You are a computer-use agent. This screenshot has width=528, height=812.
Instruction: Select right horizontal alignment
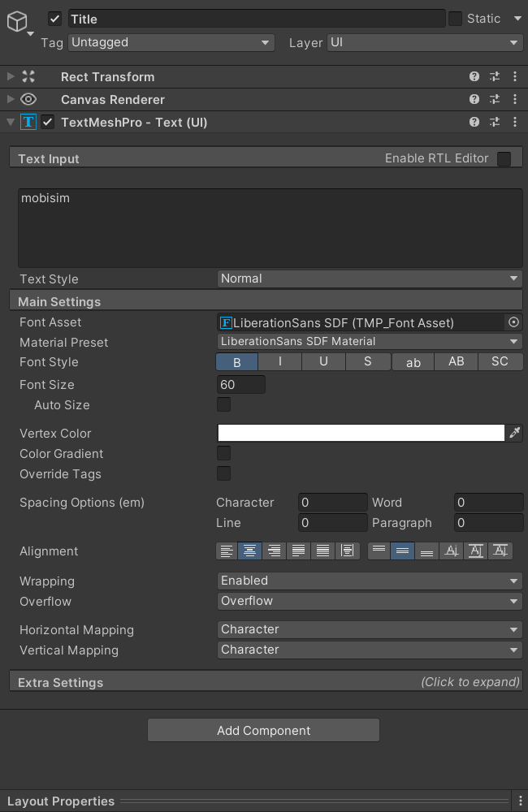tap(274, 551)
